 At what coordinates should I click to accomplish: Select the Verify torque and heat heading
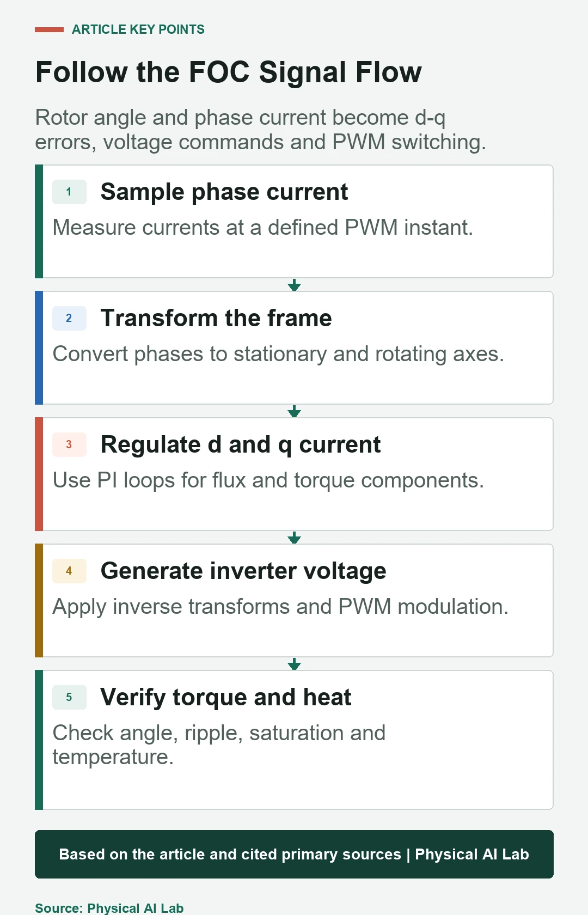tap(226, 697)
